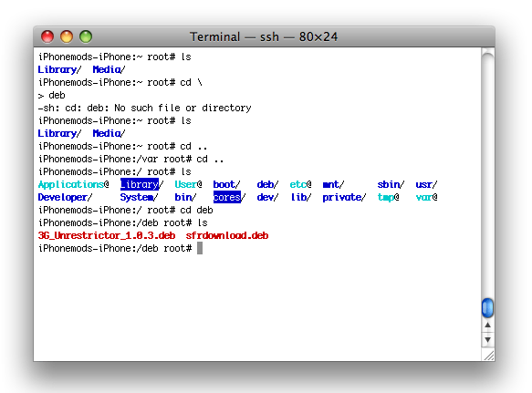Click the System/ directory entry

[x=139, y=197]
